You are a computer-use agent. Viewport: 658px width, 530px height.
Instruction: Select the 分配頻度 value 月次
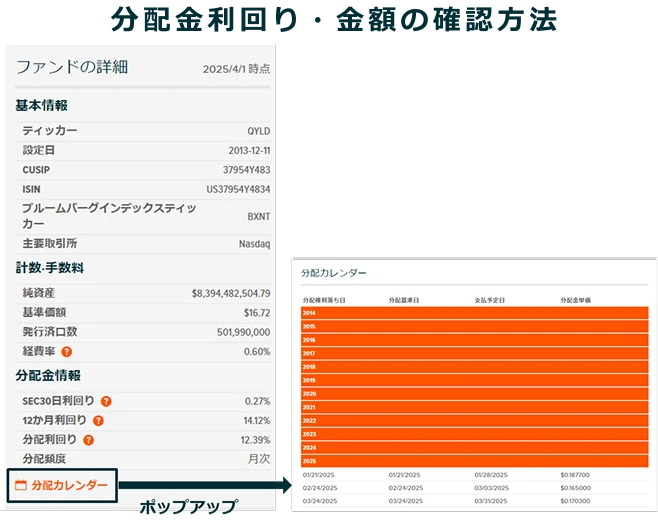(259, 459)
